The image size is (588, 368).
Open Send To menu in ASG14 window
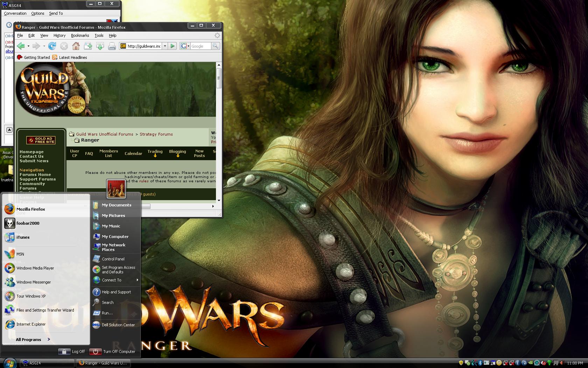56,13
